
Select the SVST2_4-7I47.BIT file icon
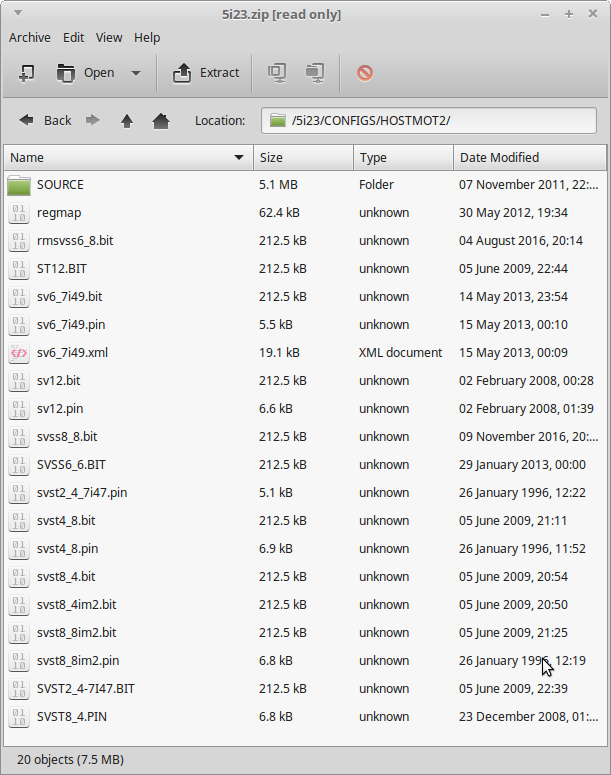click(19, 689)
